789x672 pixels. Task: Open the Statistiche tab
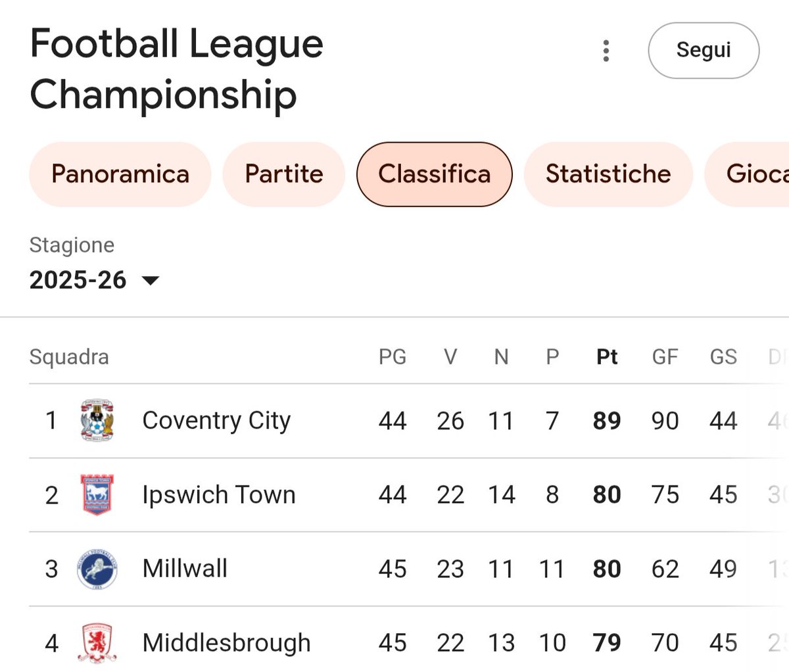coord(608,174)
